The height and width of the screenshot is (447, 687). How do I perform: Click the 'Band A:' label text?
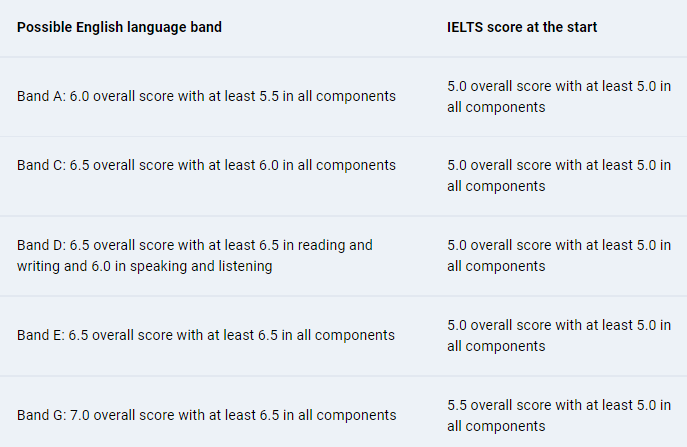click(x=41, y=97)
